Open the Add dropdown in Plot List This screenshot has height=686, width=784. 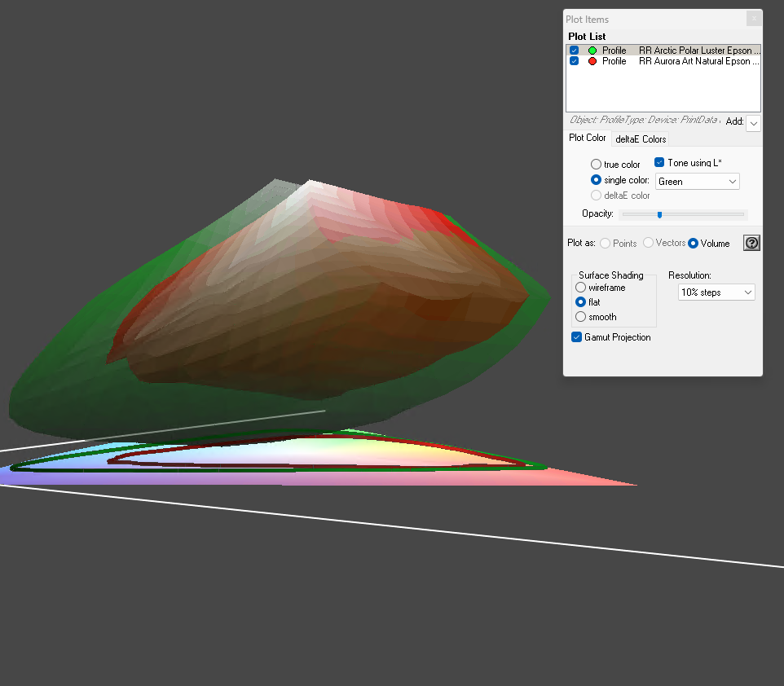754,123
